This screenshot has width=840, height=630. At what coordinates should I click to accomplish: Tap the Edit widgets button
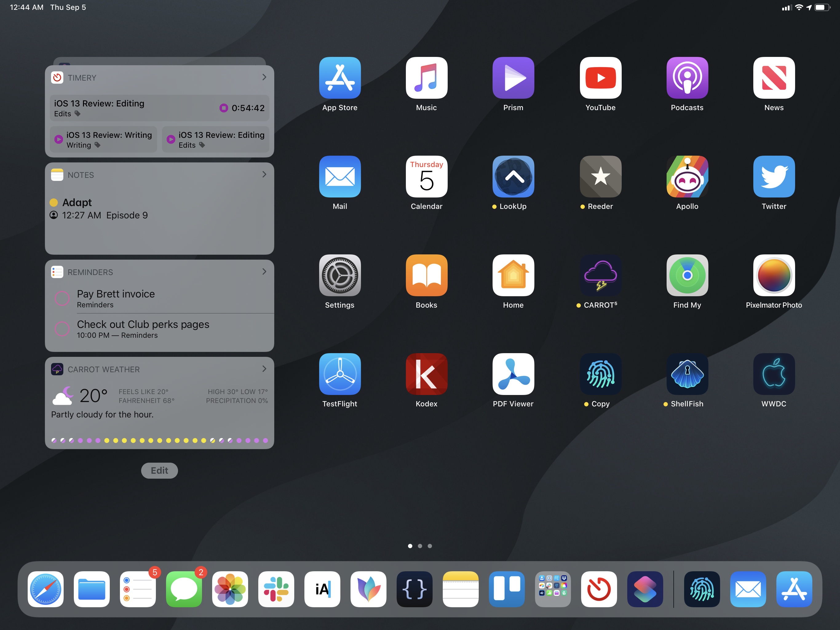coord(160,470)
